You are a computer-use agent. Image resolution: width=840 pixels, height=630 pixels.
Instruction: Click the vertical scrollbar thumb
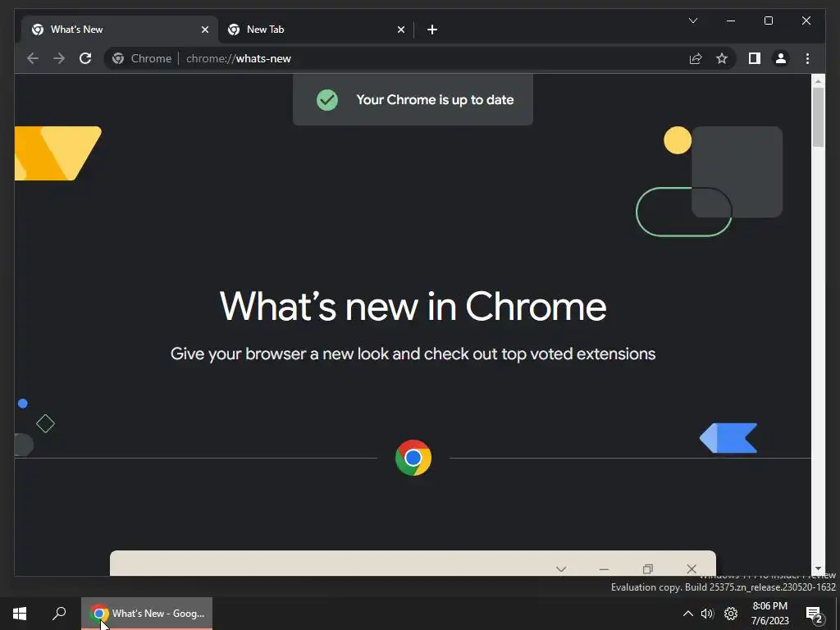(818, 116)
